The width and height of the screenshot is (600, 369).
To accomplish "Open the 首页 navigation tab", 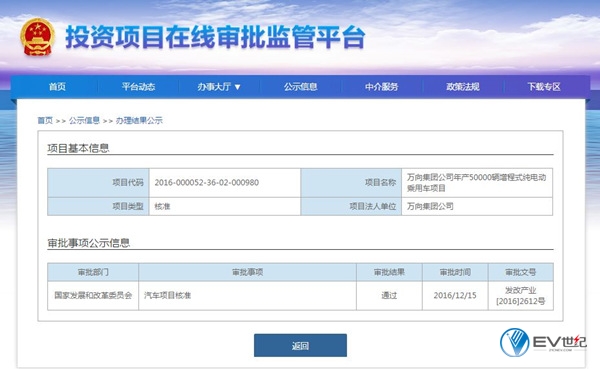I will click(57, 87).
